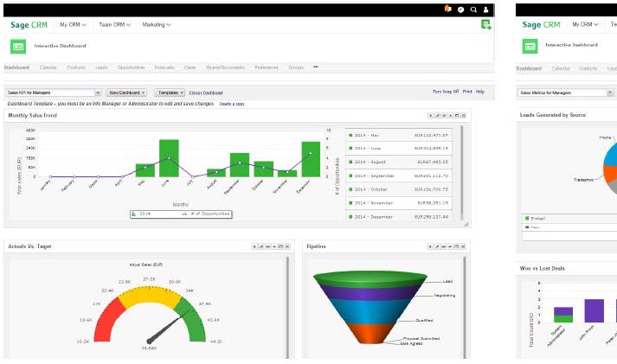
Task: Click the pencil edit icon on Monthly Sales Trend
Action: click(437, 116)
